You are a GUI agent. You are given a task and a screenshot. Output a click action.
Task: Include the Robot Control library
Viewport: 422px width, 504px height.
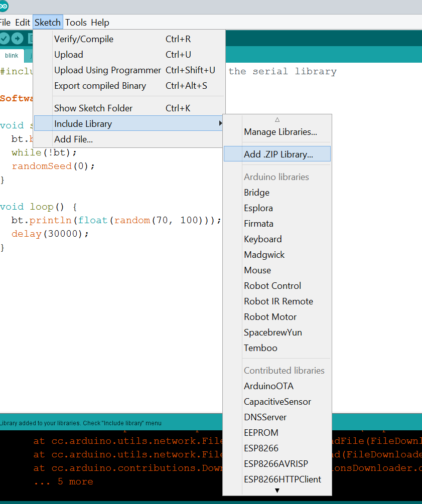tap(277, 286)
